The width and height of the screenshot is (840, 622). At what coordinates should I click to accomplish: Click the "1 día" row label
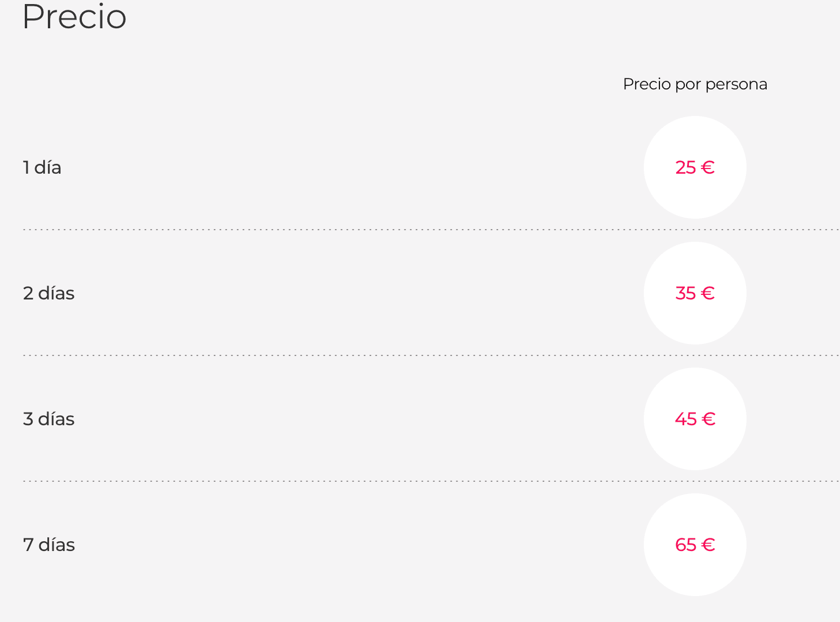point(42,167)
